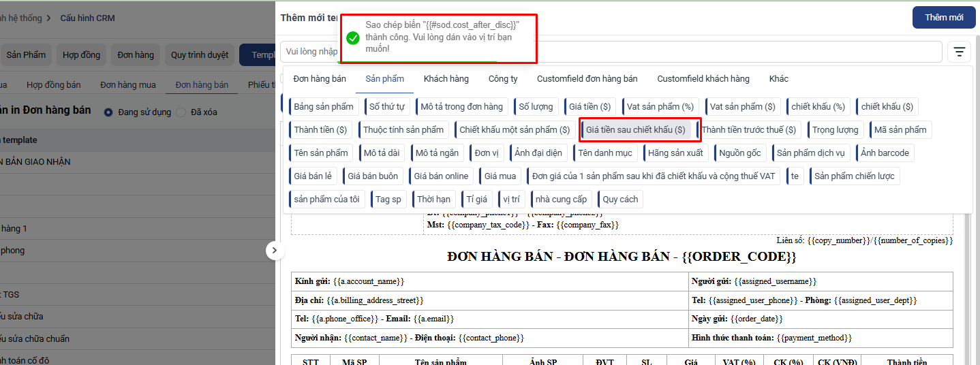Open the Công ty variable tab
The image size is (980, 365).
tap(502, 79)
